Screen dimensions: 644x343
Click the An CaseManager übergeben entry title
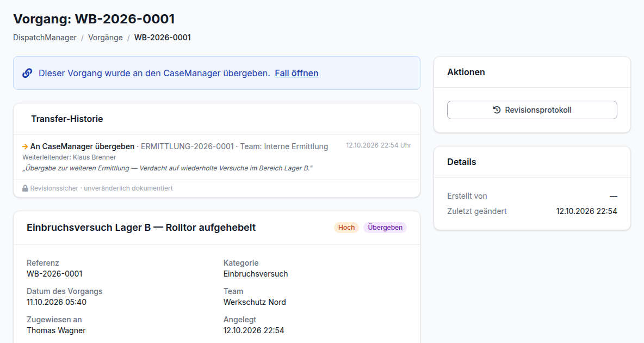(x=82, y=146)
